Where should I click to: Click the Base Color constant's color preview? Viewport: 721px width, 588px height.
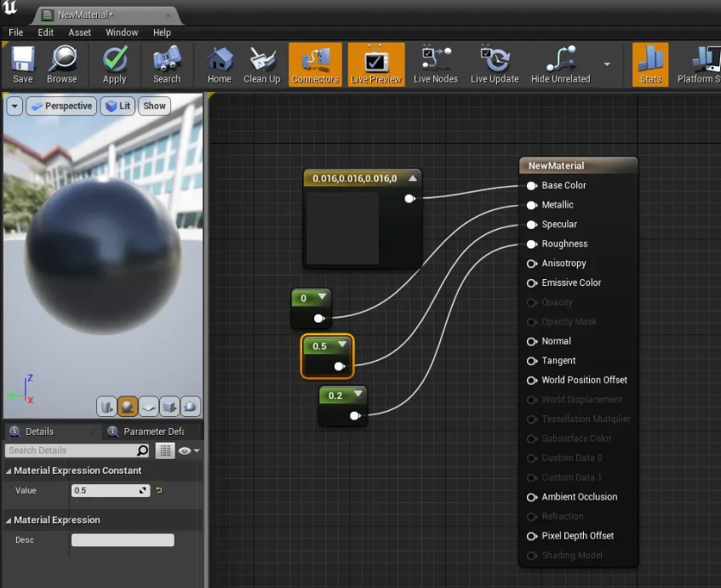[342, 228]
